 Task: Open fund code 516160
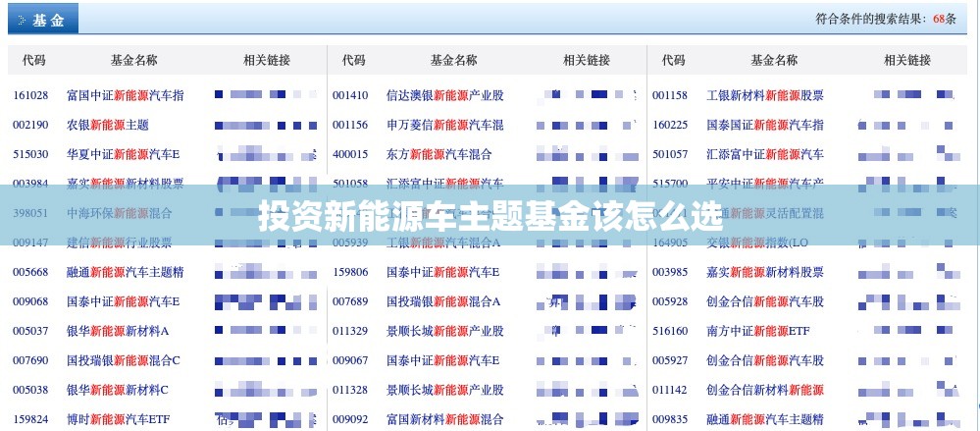click(670, 331)
